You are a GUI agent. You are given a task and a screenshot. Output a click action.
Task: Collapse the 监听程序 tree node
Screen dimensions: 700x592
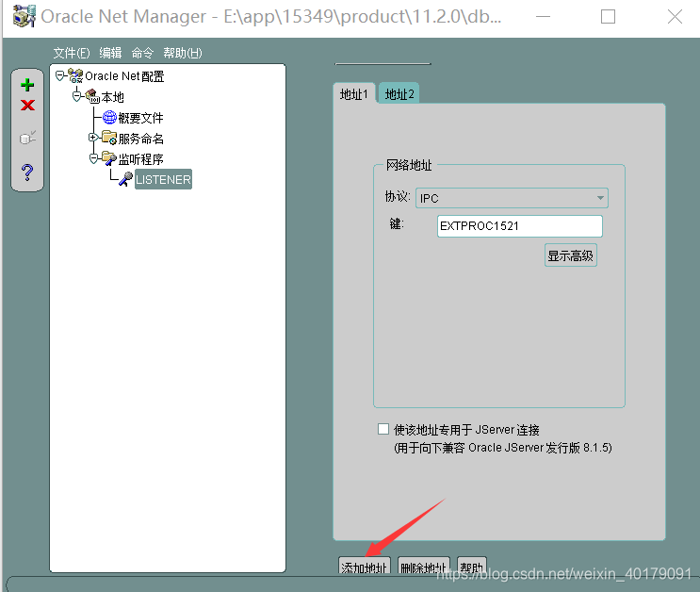pos(93,158)
